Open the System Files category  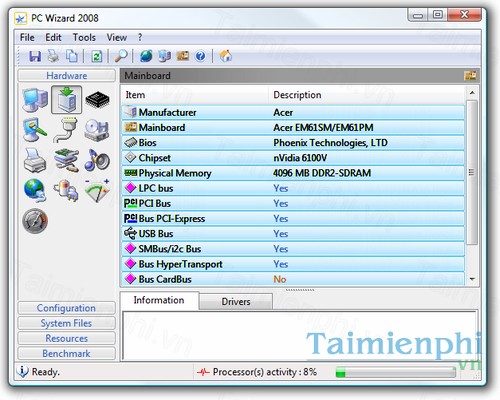click(x=67, y=323)
